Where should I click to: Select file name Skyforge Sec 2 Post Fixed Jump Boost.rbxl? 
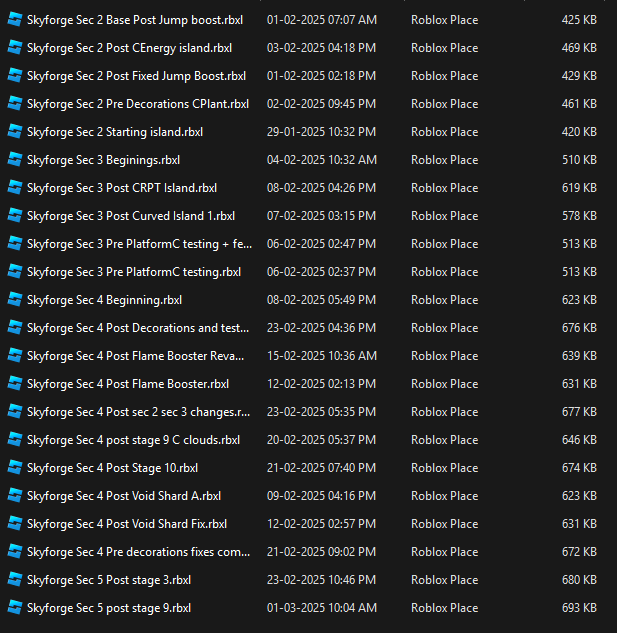point(136,76)
